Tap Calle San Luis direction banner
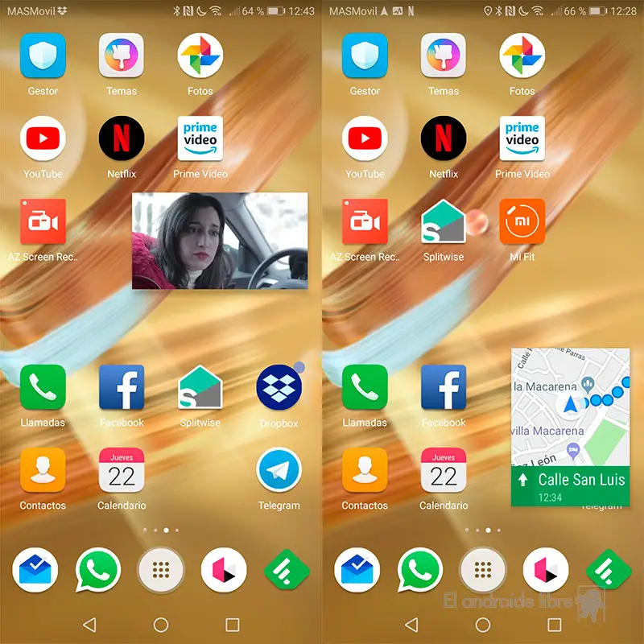The height and width of the screenshot is (644, 644). (571, 486)
